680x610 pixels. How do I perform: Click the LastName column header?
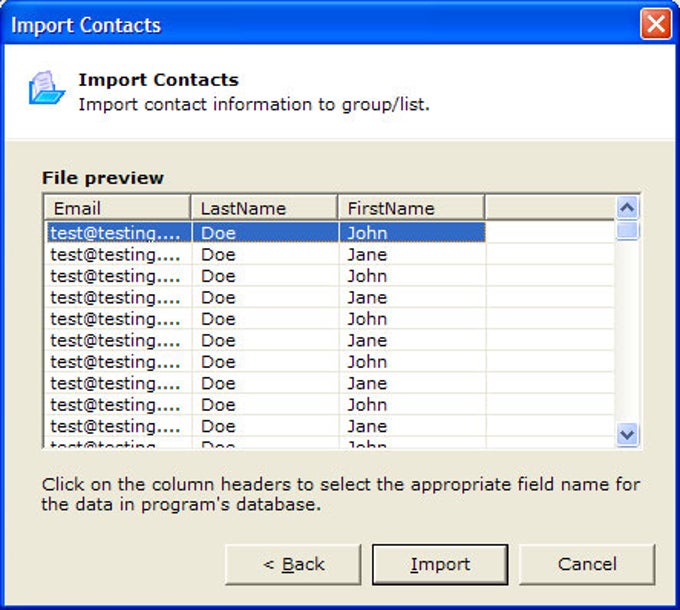[264, 209]
